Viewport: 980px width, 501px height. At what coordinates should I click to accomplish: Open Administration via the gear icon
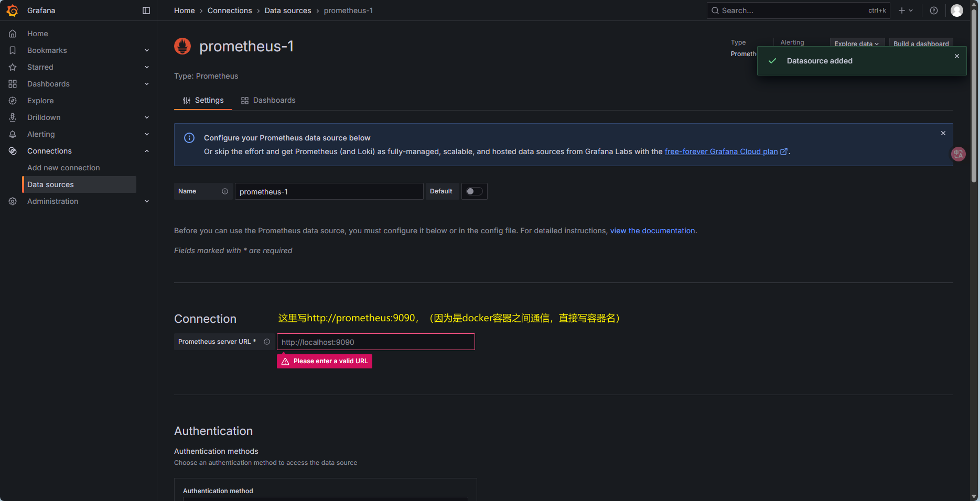click(13, 201)
